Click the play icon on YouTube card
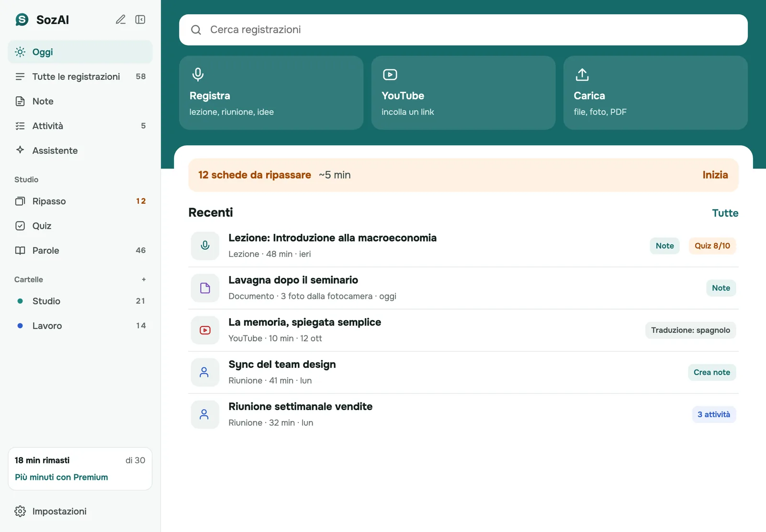766x532 pixels. pos(390,74)
